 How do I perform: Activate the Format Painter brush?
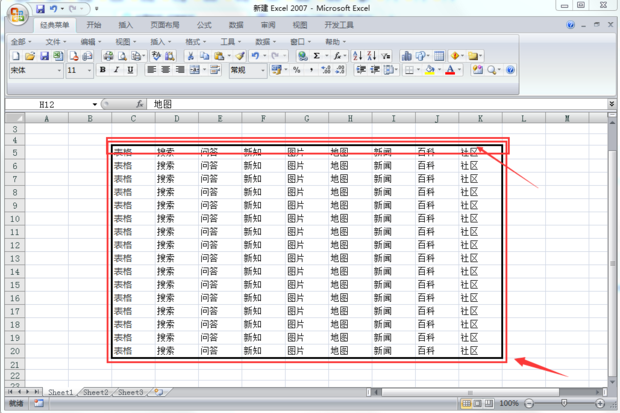coord(240,56)
